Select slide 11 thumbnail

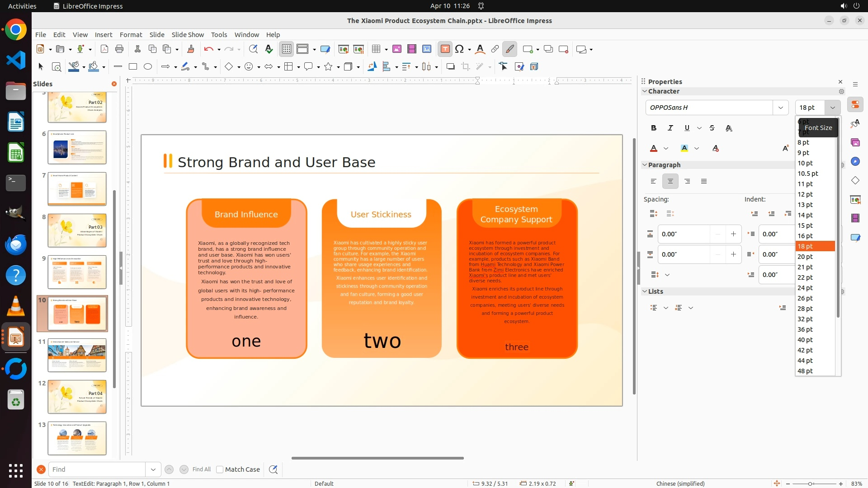coord(77,355)
